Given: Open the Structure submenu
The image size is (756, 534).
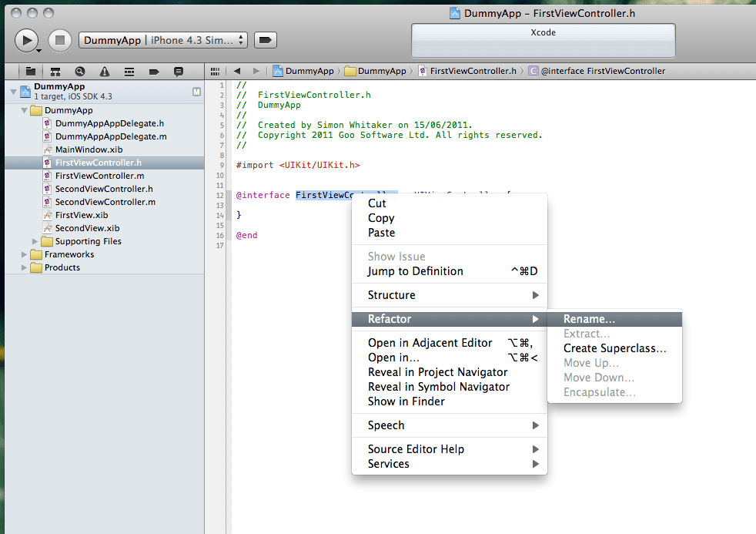Looking at the screenshot, I should [x=450, y=294].
